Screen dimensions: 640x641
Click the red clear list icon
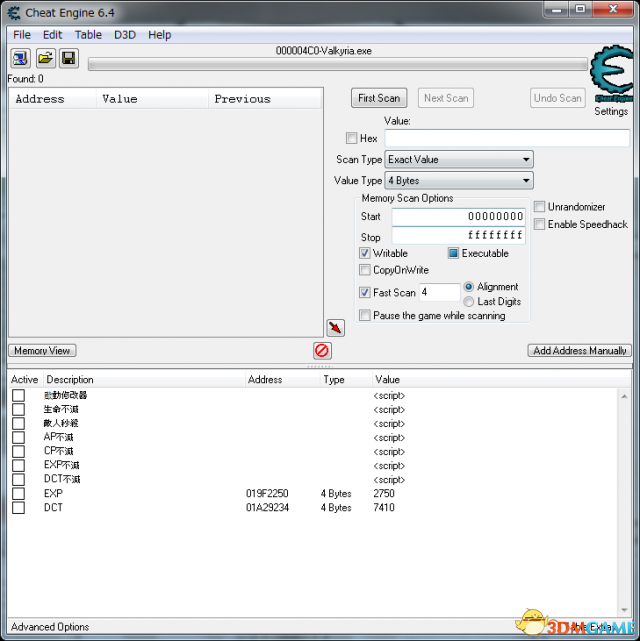(x=322, y=350)
